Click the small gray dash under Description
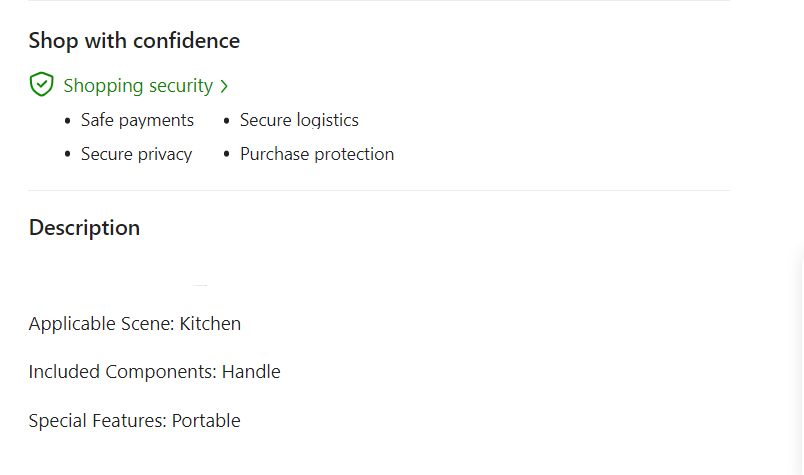The image size is (804, 475). tap(200, 285)
